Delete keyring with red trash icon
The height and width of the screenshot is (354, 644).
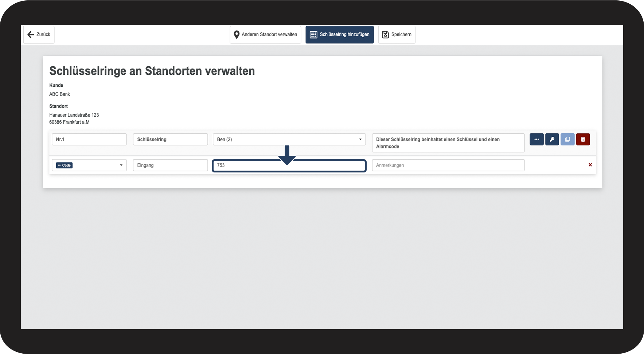pos(583,139)
